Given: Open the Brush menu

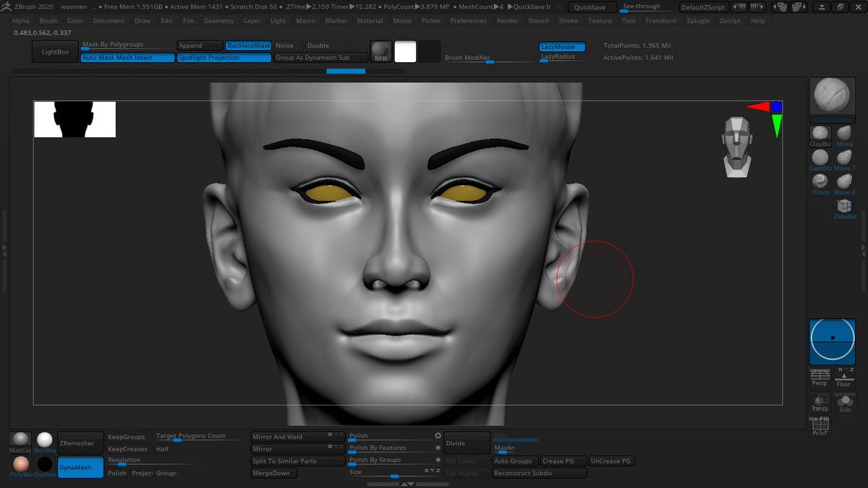Looking at the screenshot, I should pos(48,21).
